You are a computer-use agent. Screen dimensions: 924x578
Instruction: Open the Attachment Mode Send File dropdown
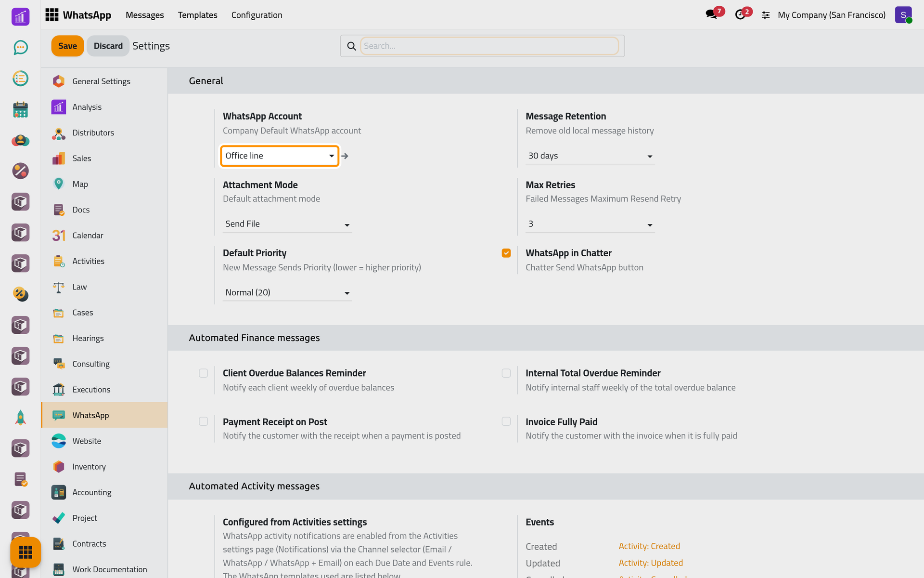(x=287, y=224)
